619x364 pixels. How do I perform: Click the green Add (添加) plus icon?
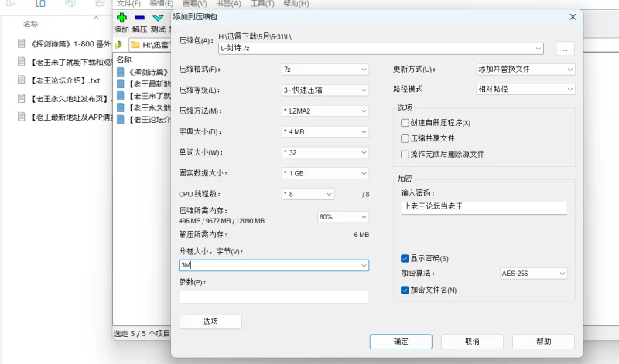click(121, 17)
